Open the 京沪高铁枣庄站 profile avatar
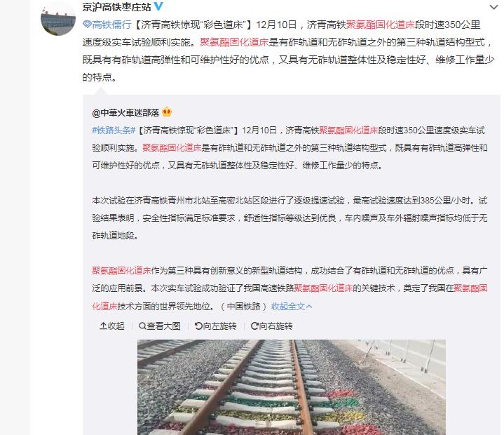The height and width of the screenshot is (435, 504). 58,18
